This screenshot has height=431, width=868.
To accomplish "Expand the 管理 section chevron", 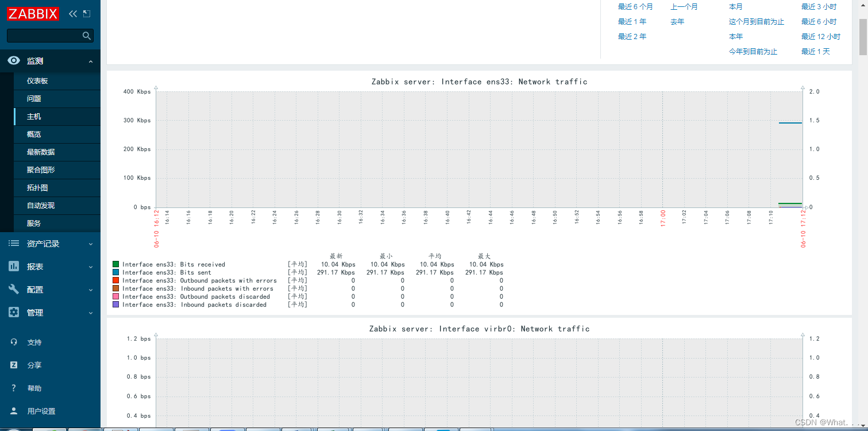I will (91, 313).
